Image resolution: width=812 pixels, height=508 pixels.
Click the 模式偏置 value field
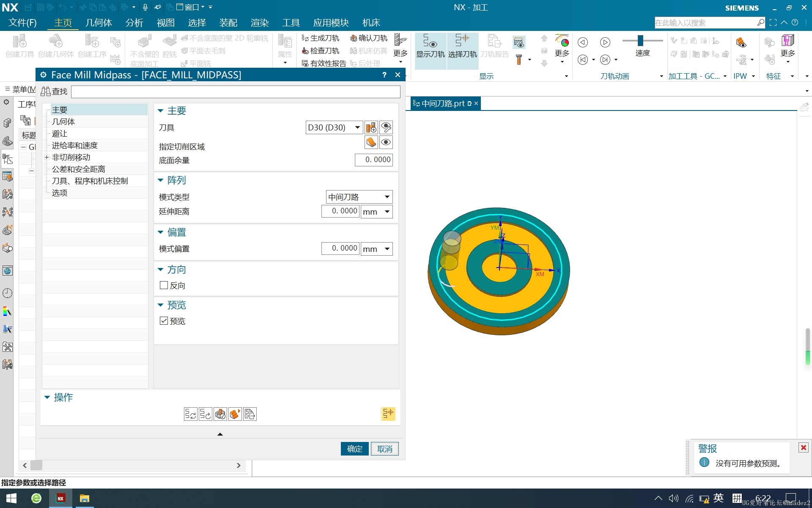click(340, 248)
